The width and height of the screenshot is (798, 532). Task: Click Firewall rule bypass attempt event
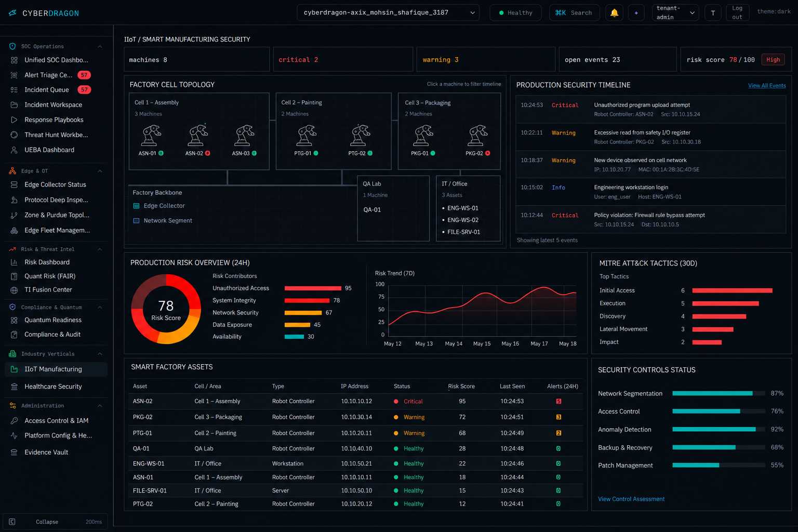point(650,220)
